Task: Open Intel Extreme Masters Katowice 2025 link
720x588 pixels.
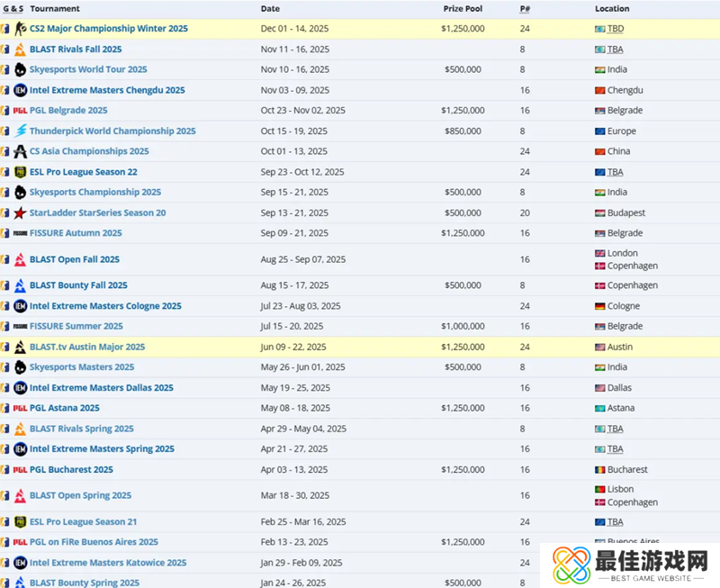Action: (107, 563)
